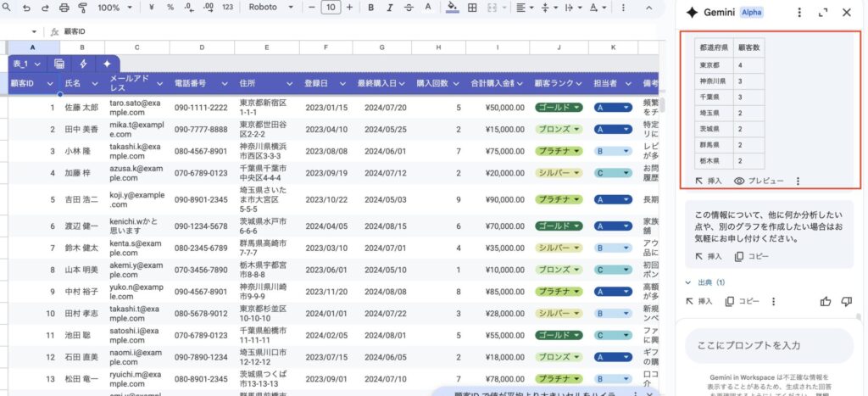The width and height of the screenshot is (868, 396).
Task: Decrease font size with minus button
Action: (x=312, y=8)
